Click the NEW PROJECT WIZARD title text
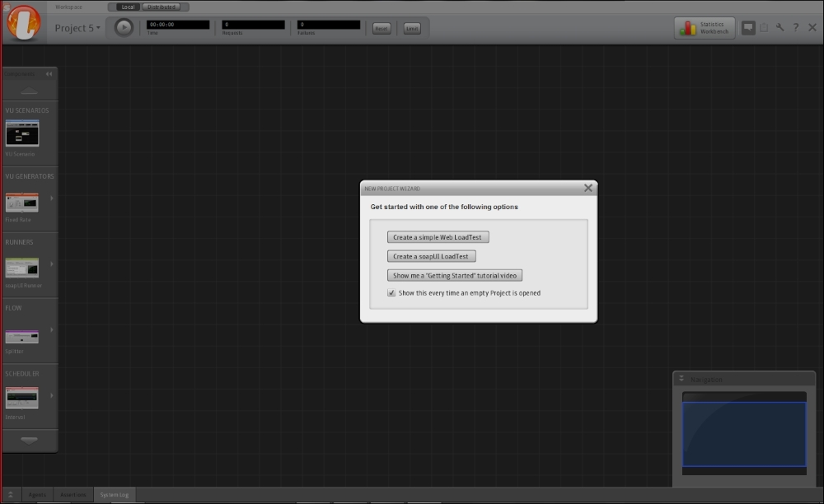824x504 pixels. 392,189
